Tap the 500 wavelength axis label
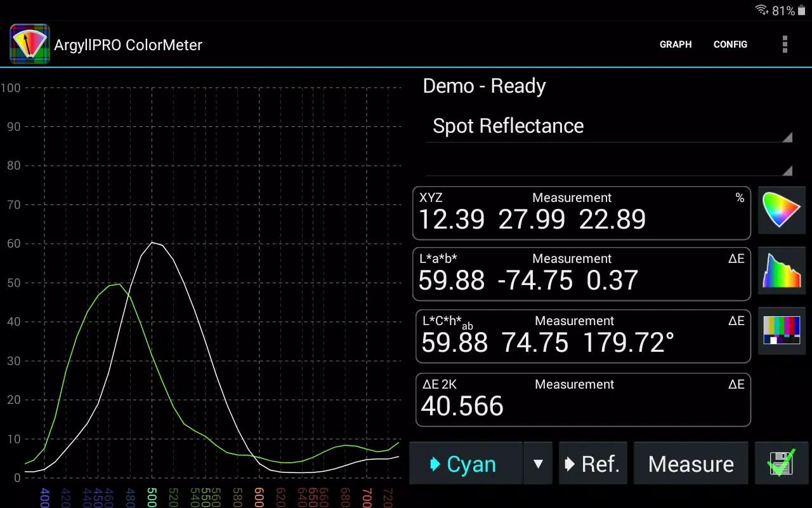This screenshot has width=812, height=508. 152,497
